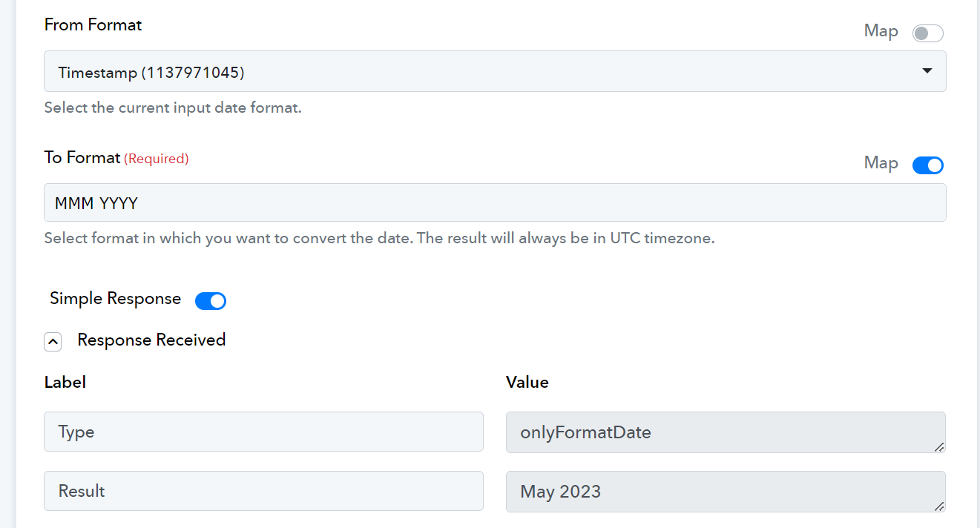Toggle the Map switch for From Format
Screen dimensions: 980x528
tap(927, 33)
